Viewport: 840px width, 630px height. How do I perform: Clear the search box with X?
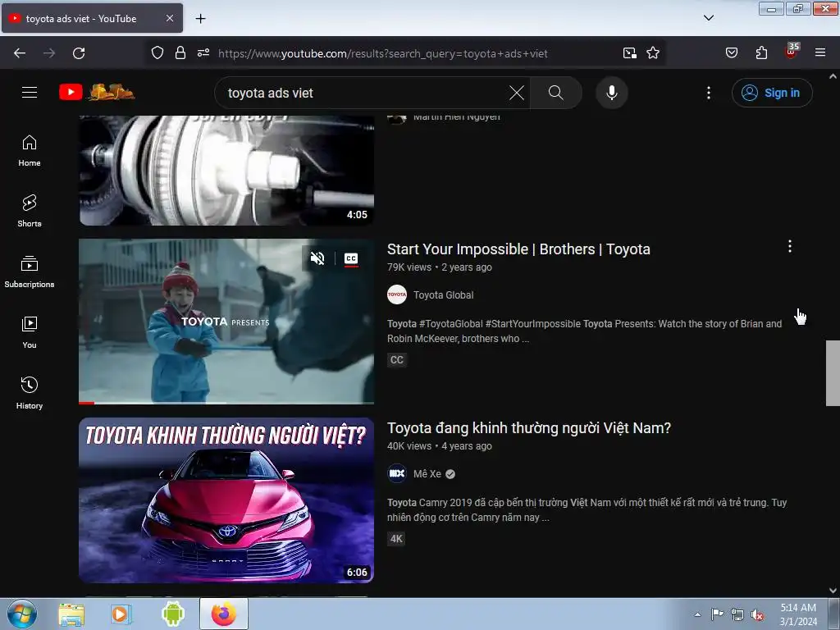(x=517, y=93)
